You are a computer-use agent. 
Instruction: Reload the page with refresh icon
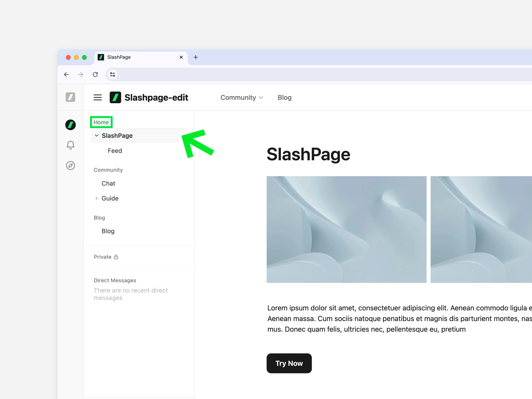[95, 74]
